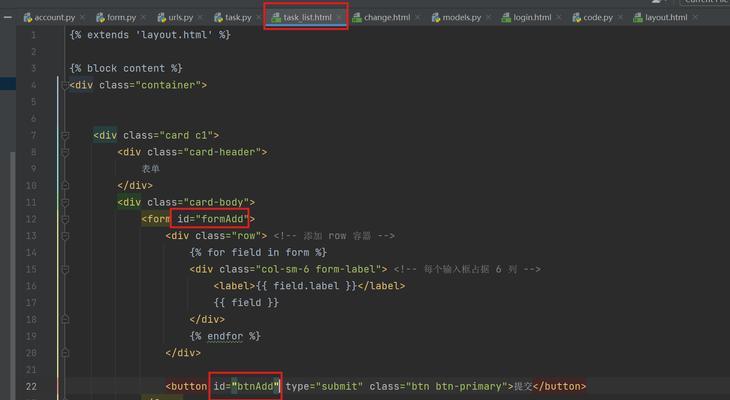Click the HTML file icon on layout.html tab

coord(638,18)
